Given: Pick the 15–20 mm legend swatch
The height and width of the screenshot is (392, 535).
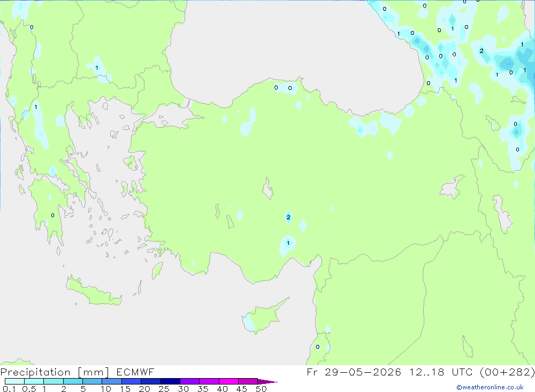Looking at the screenshot, I should click(x=132, y=381).
